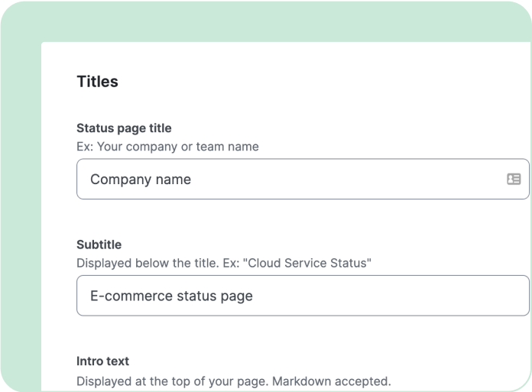This screenshot has height=392, width=532.
Task: Click the contact card autofill icon
Action: [514, 179]
